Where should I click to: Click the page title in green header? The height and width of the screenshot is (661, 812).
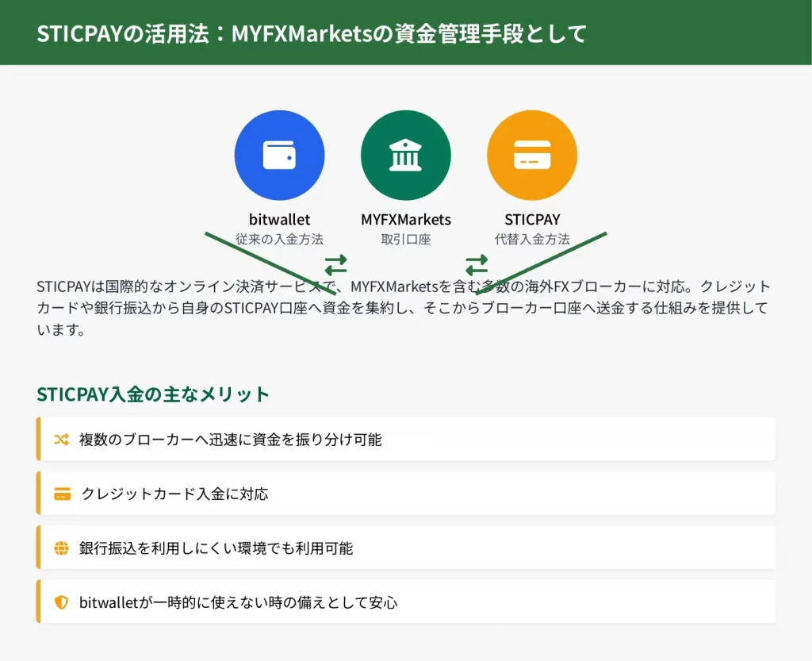pos(311,33)
